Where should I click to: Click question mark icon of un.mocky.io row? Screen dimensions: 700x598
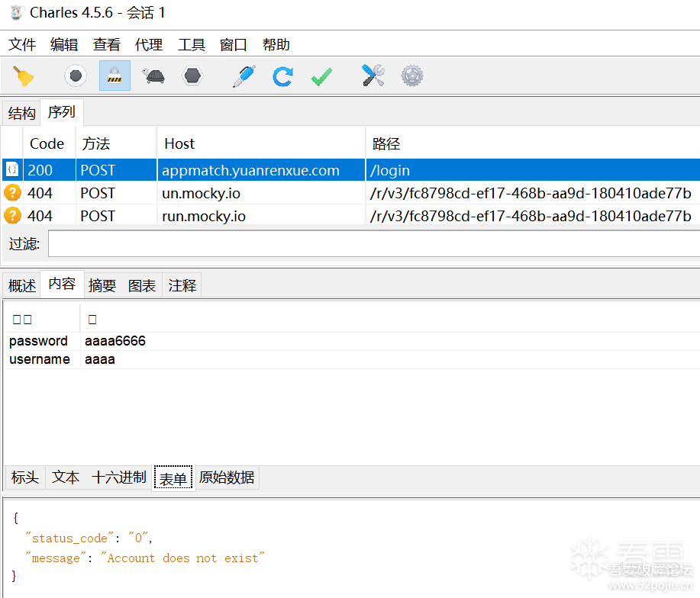pyautogui.click(x=12, y=193)
